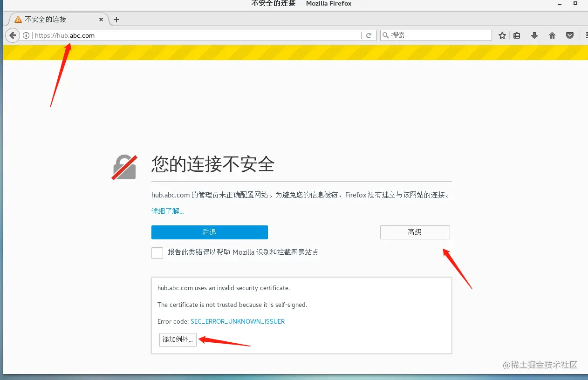Viewport: 588px width, 380px height.
Task: Click the browser back navigation arrow
Action: pyautogui.click(x=12, y=35)
